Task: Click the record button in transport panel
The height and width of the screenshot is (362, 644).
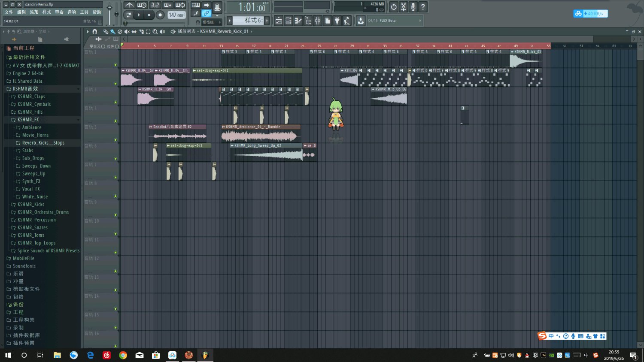Action: [x=160, y=15]
